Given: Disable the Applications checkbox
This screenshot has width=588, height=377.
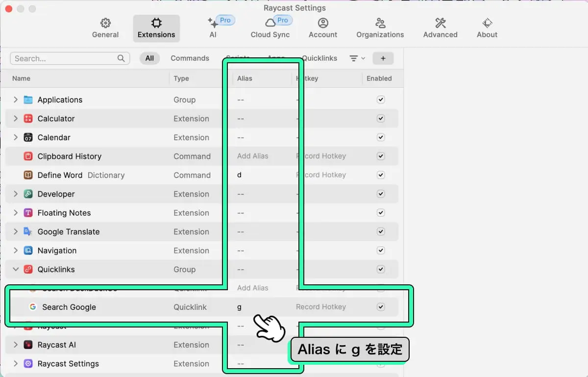Looking at the screenshot, I should 381,100.
